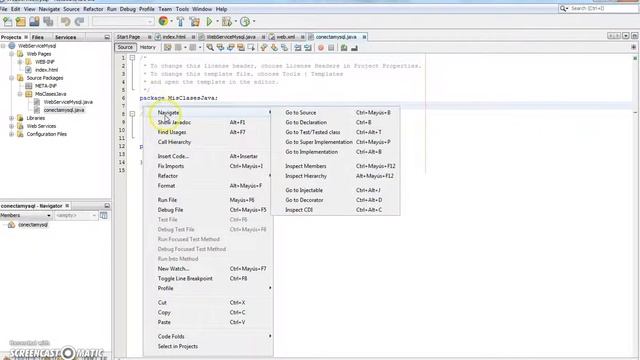Click the Uncomment lines icon in editor toolbar
Viewport: 640px width, 360px height.
(x=354, y=48)
